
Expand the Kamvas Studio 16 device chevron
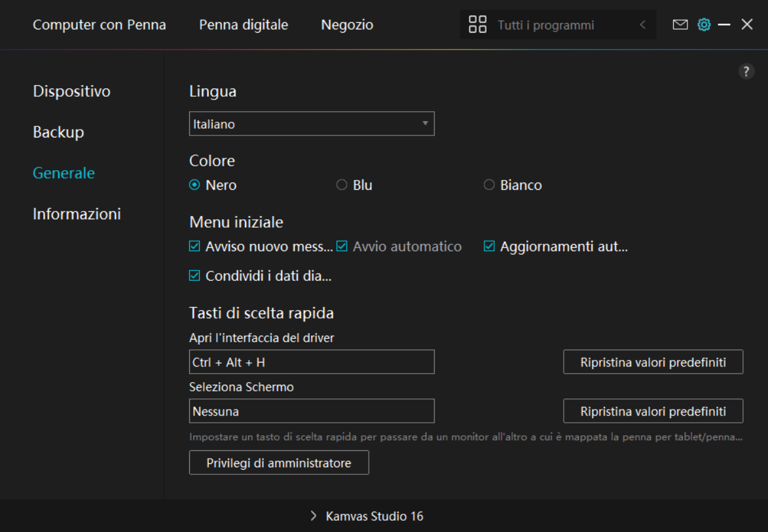[x=314, y=516]
